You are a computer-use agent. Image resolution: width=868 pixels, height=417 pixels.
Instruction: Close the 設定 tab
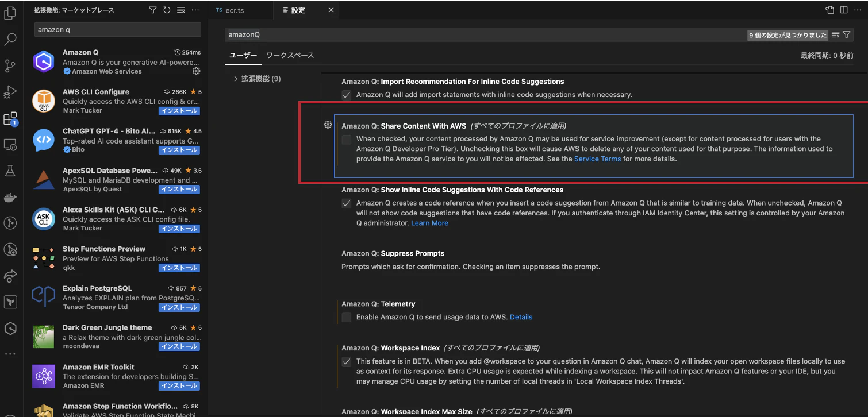click(331, 10)
